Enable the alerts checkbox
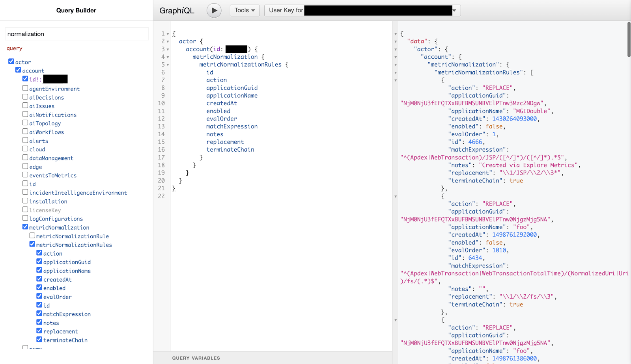631x364 pixels. pyautogui.click(x=25, y=140)
